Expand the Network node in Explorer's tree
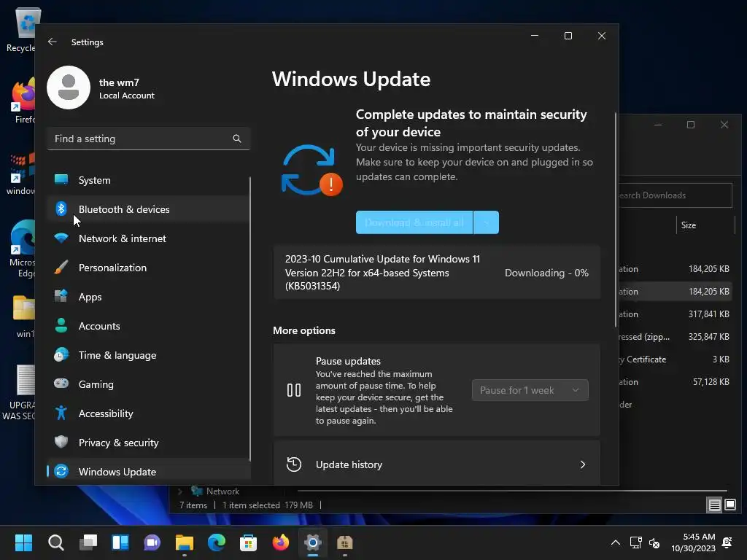Viewport: 747px width, 560px height. (180, 491)
